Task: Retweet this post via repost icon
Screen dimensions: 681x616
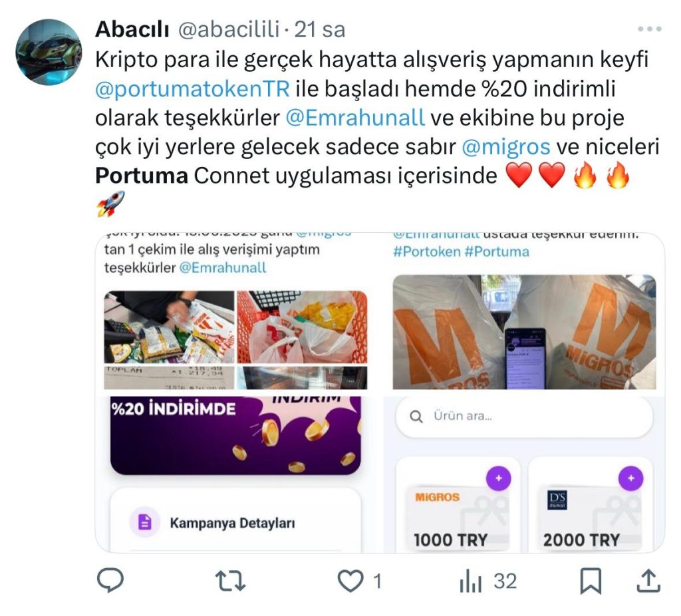Action: 230,581
